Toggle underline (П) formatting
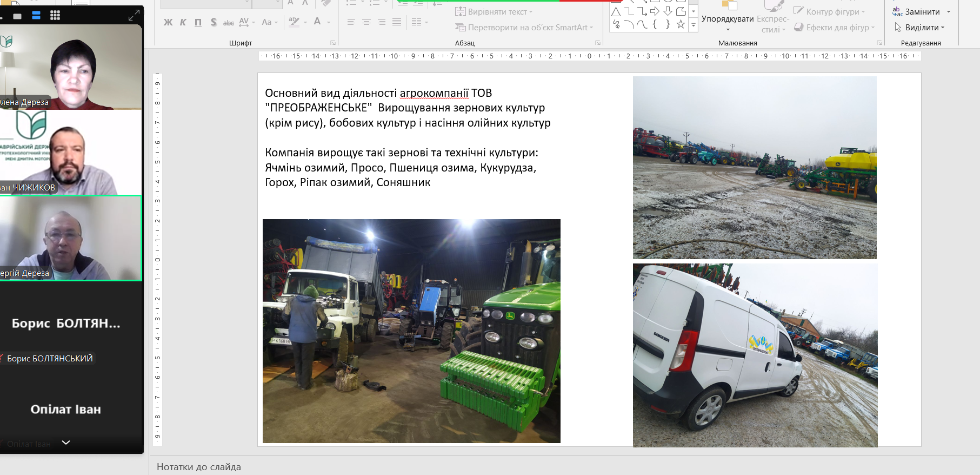The image size is (980, 475). (x=198, y=22)
